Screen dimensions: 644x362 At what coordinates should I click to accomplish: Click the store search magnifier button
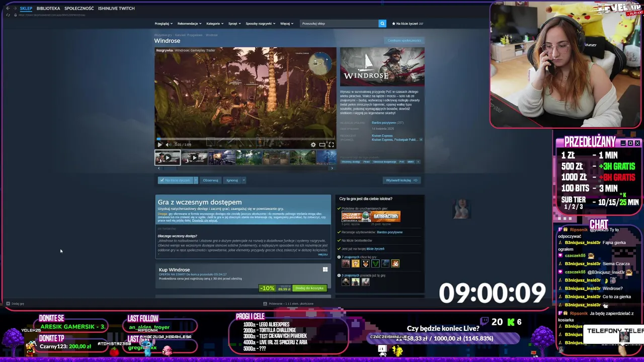(x=382, y=23)
